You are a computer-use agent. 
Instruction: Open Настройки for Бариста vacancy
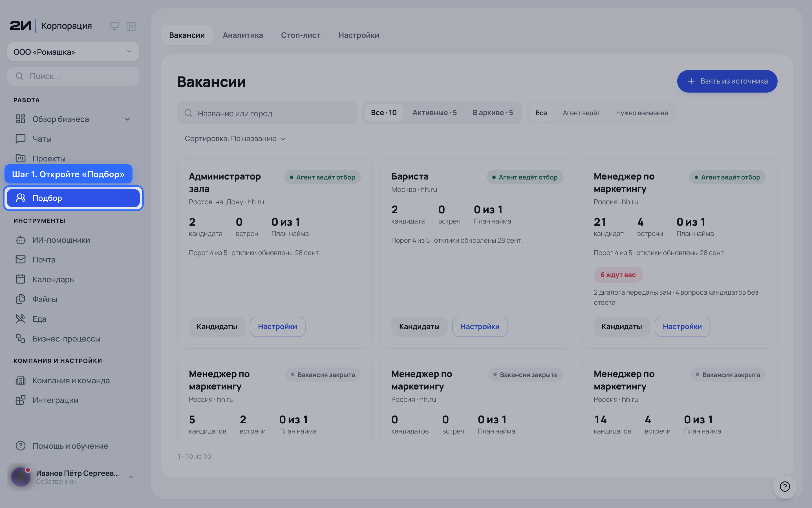click(480, 326)
